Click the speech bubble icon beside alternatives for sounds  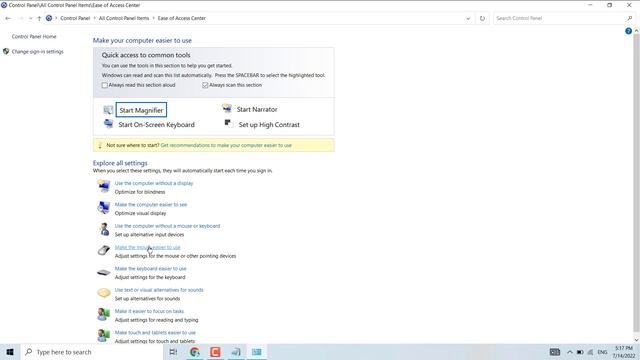pos(104,293)
